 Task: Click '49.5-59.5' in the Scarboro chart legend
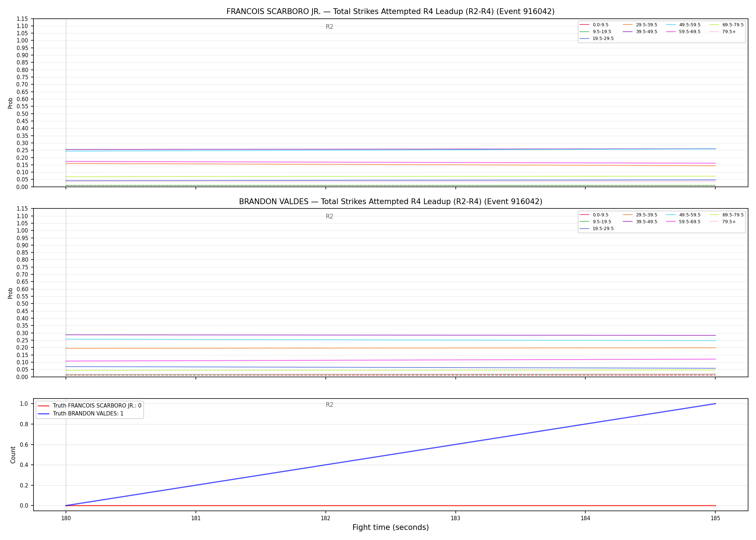(x=690, y=25)
